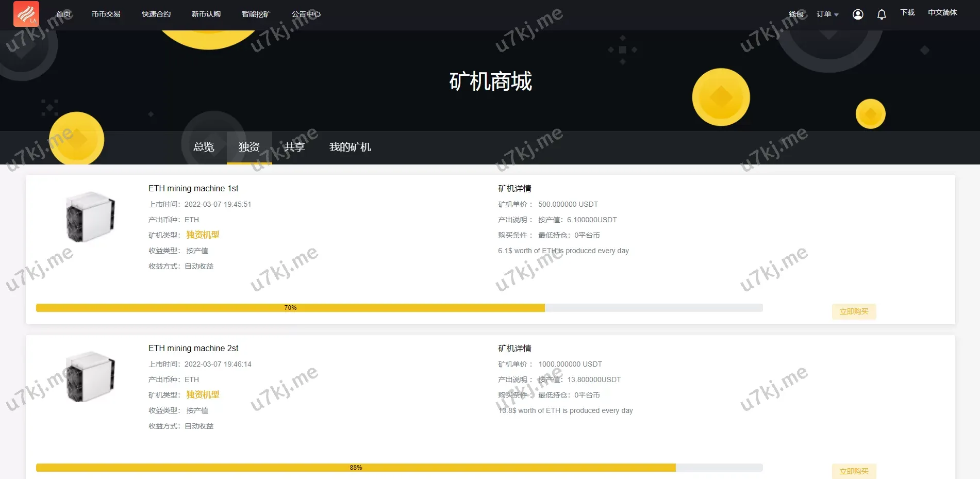The image size is (980, 479).
Task: Go to 首页 home page
Action: click(x=63, y=14)
